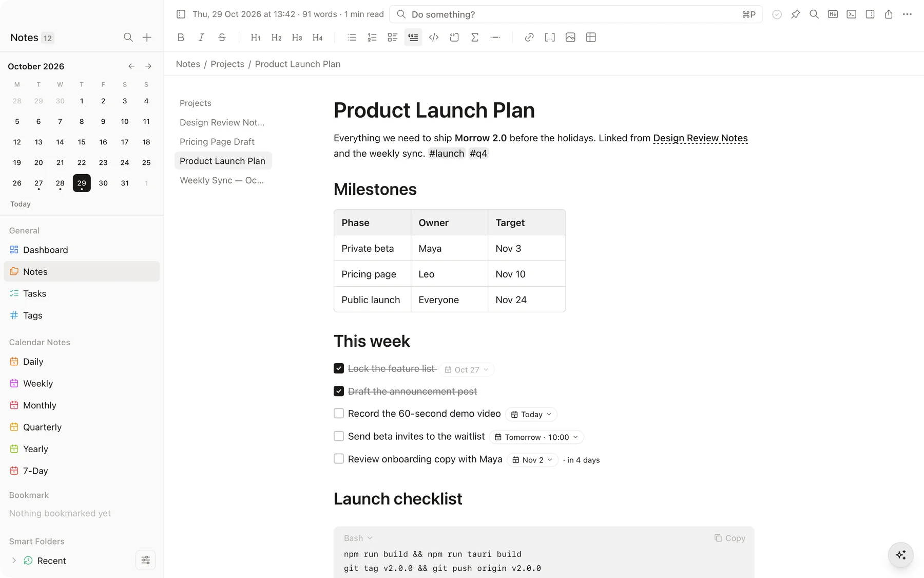Screen dimensions: 924x578
Task: Copy the Bash code block
Action: [x=729, y=538]
